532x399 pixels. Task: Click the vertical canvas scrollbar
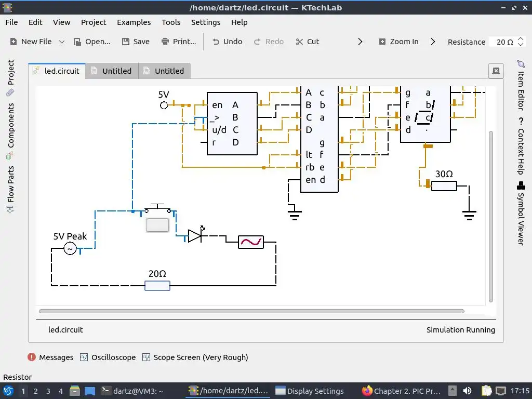tap(490, 217)
